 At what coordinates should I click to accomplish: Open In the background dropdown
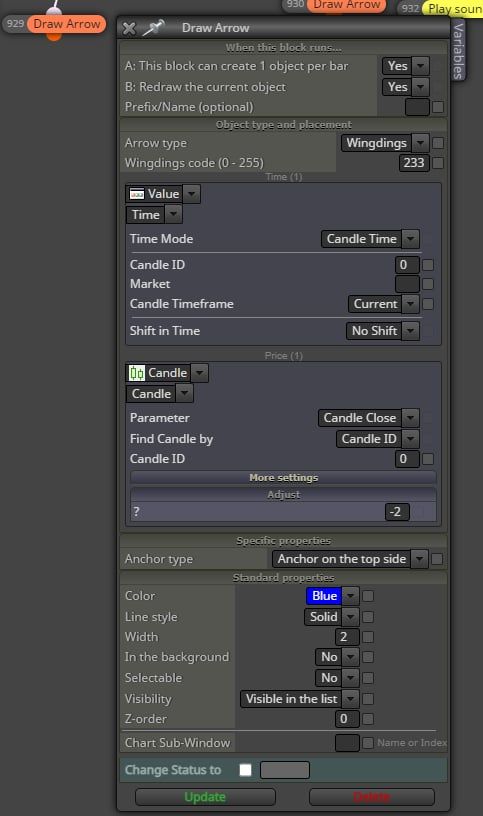[337, 657]
